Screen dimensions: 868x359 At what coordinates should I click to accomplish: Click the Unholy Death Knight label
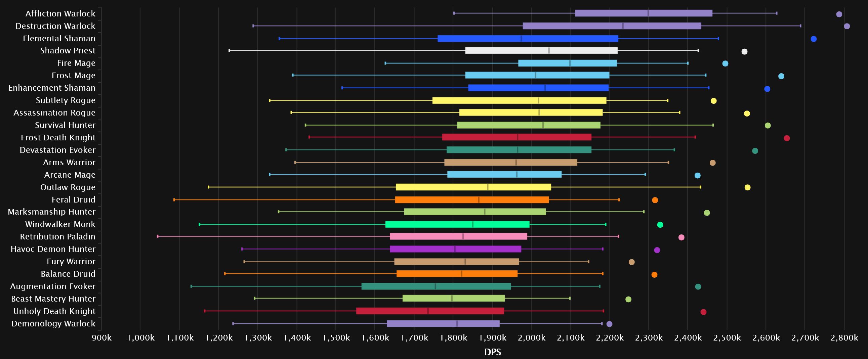[x=54, y=311]
